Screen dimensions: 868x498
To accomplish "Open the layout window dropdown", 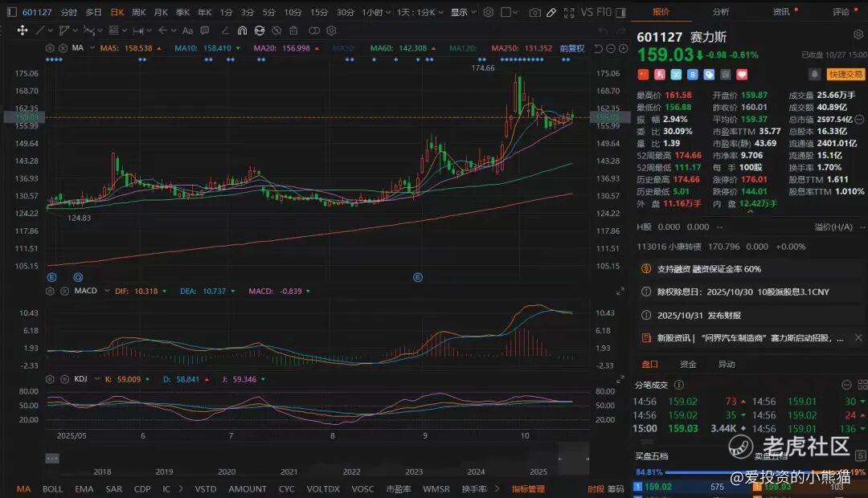I will click(x=510, y=11).
